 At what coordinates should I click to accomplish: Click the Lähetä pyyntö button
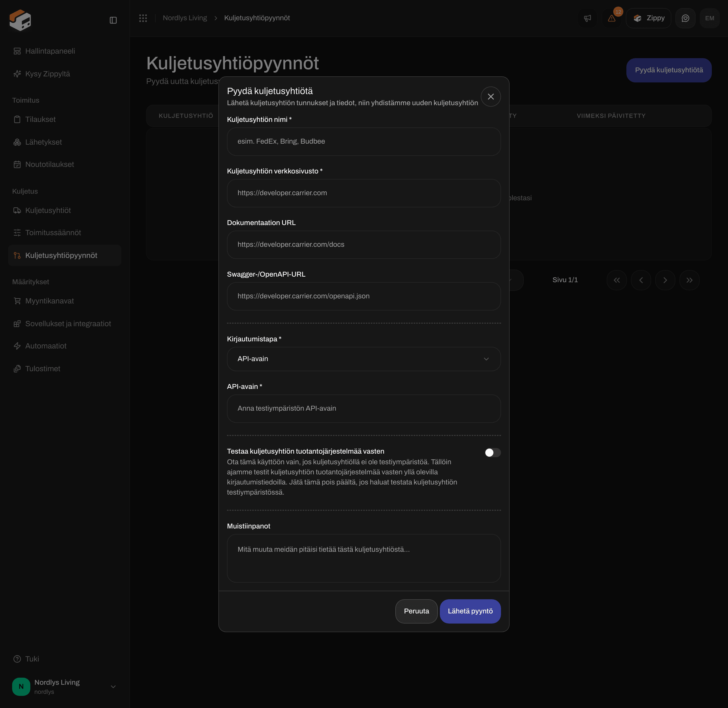pyautogui.click(x=470, y=611)
